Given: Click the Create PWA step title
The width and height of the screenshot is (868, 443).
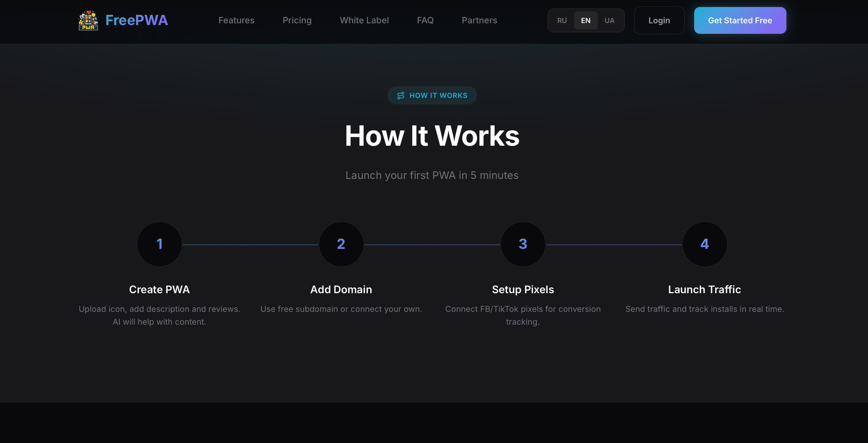Looking at the screenshot, I should [159, 289].
